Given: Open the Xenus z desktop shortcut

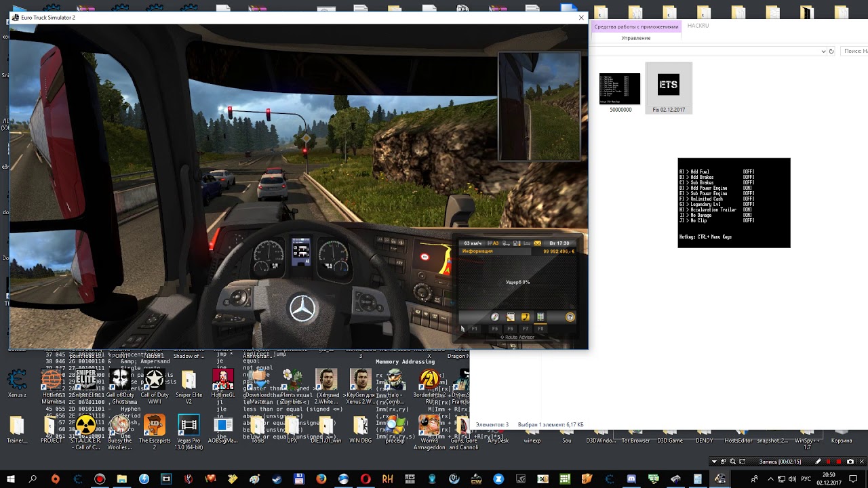Looking at the screenshot, I should pos(17,384).
